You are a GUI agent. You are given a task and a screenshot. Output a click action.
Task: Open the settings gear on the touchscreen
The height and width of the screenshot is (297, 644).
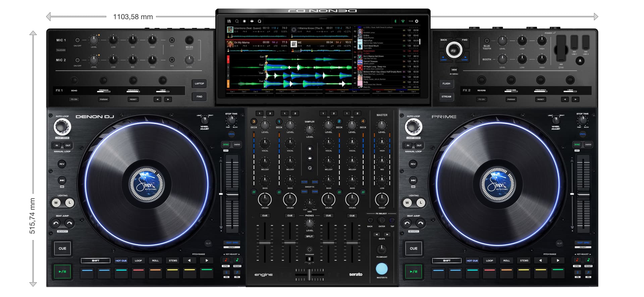(417, 21)
